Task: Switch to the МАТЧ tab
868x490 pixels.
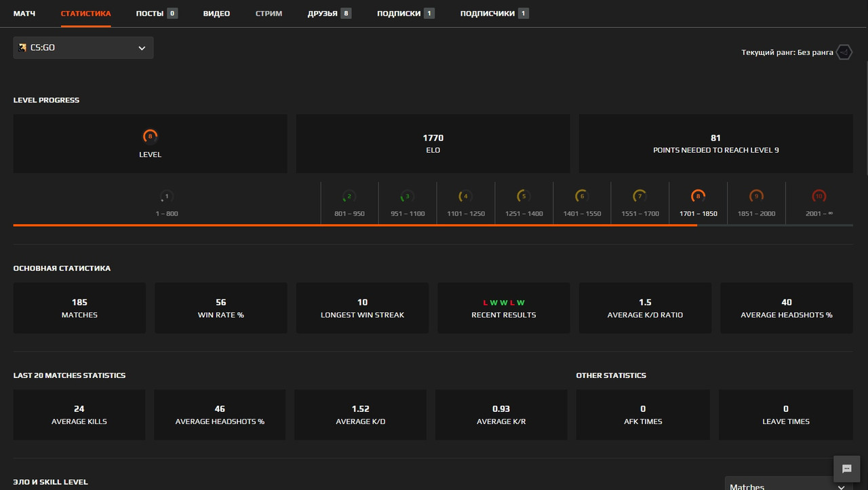Action: click(x=24, y=12)
